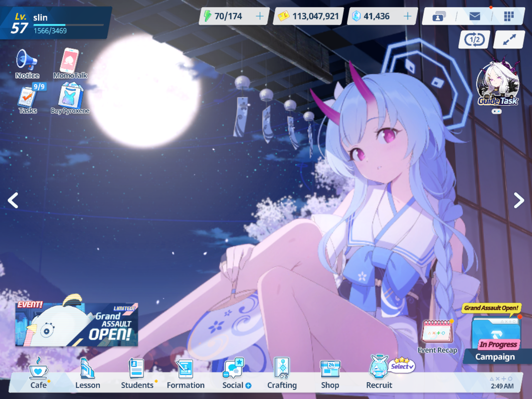Toggle fullscreen with the expand arrows button
532x399 pixels.
(x=509, y=40)
